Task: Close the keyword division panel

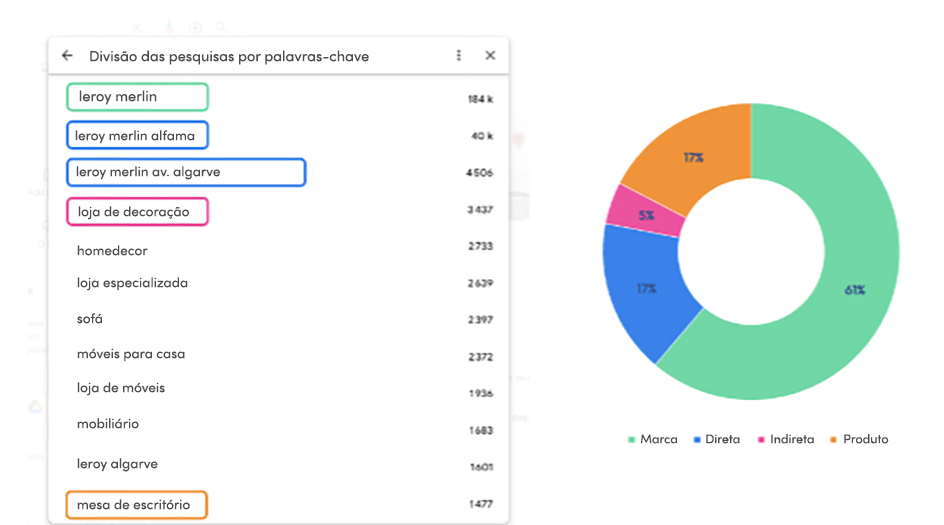Action: pyautogui.click(x=490, y=55)
